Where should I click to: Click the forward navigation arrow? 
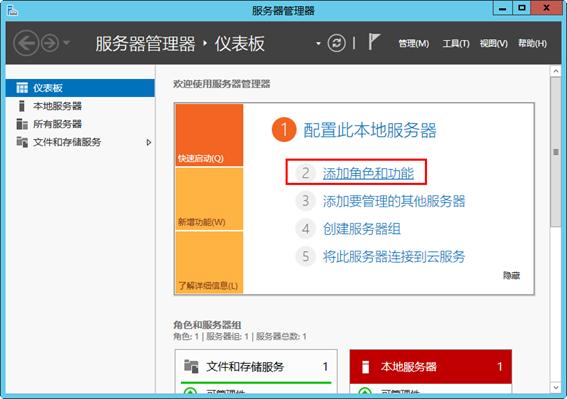[x=50, y=43]
